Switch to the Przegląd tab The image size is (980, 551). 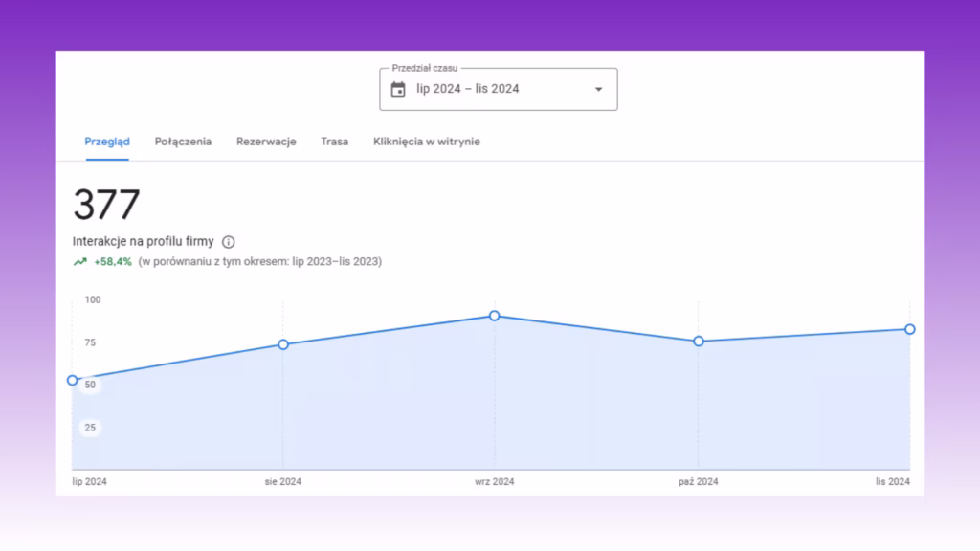click(107, 142)
